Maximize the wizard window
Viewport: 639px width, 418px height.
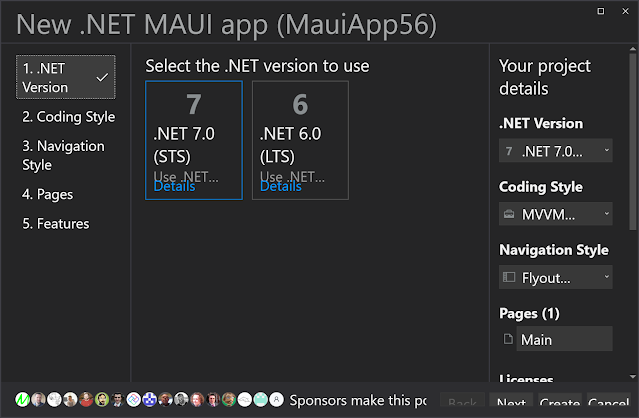pos(601,11)
